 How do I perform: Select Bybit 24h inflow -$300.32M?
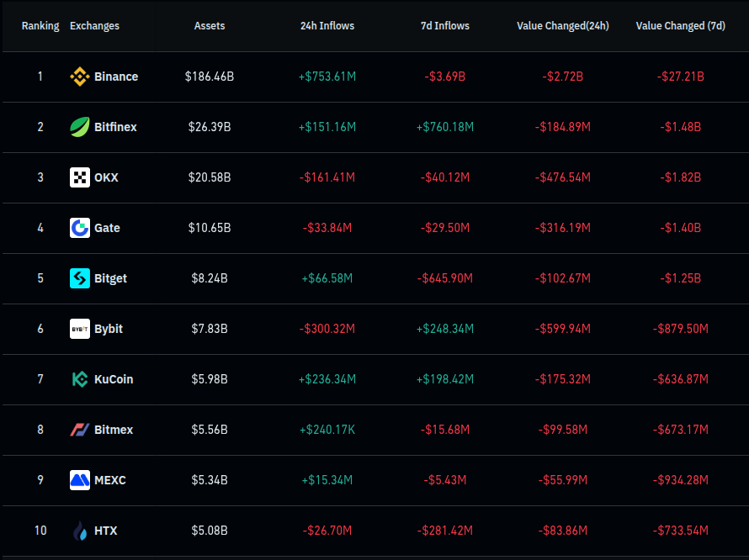click(x=327, y=329)
